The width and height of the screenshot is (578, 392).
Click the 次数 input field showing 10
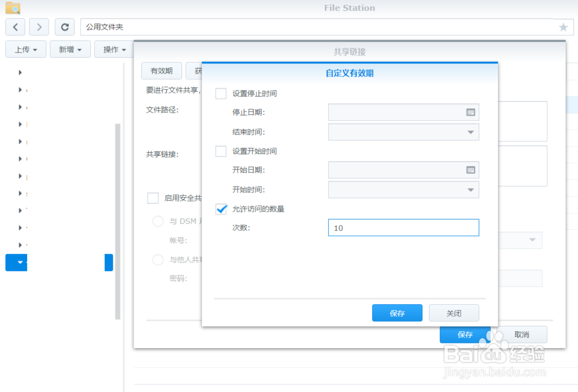(403, 227)
